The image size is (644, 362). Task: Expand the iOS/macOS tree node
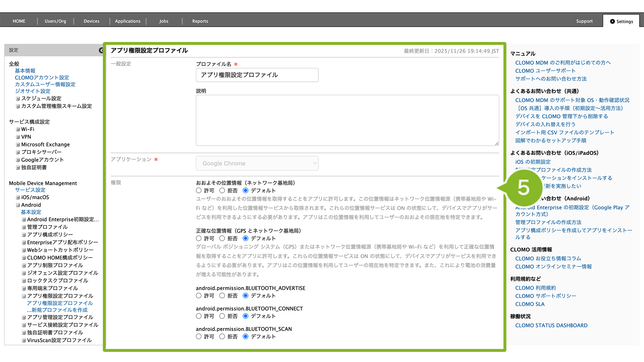pyautogui.click(x=18, y=197)
